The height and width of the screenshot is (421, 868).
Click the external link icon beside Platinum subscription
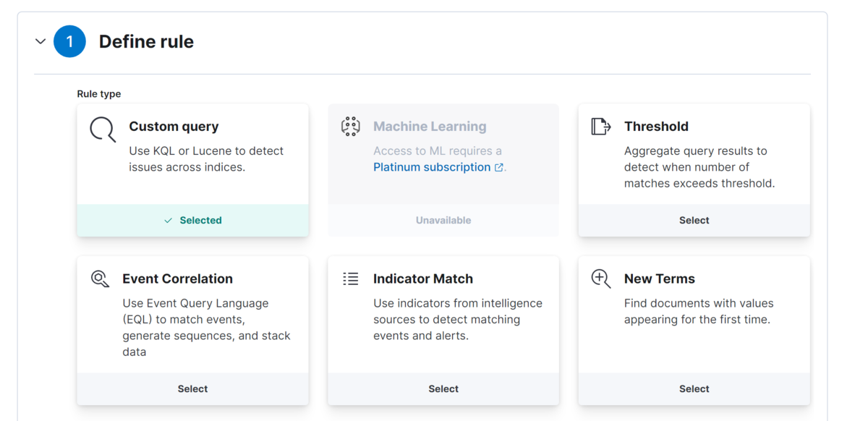pyautogui.click(x=499, y=167)
